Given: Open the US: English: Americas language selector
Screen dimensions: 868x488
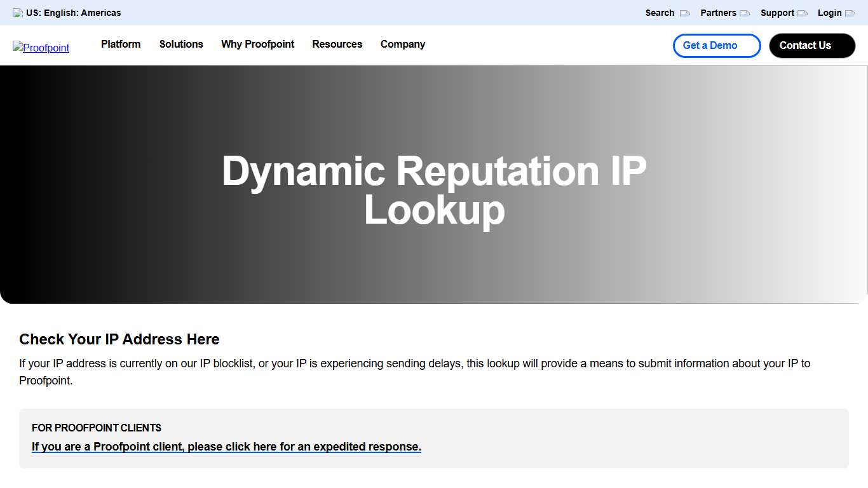Looking at the screenshot, I should coord(72,12).
